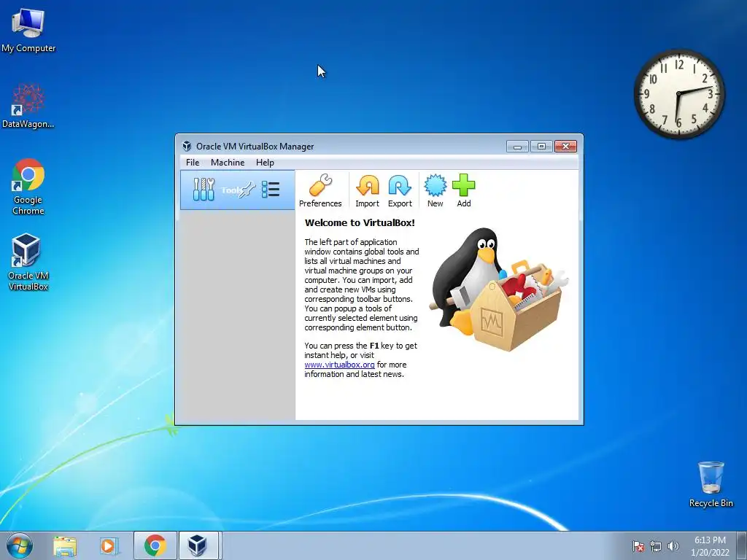Open the volume speaker tray icon

tap(673, 546)
